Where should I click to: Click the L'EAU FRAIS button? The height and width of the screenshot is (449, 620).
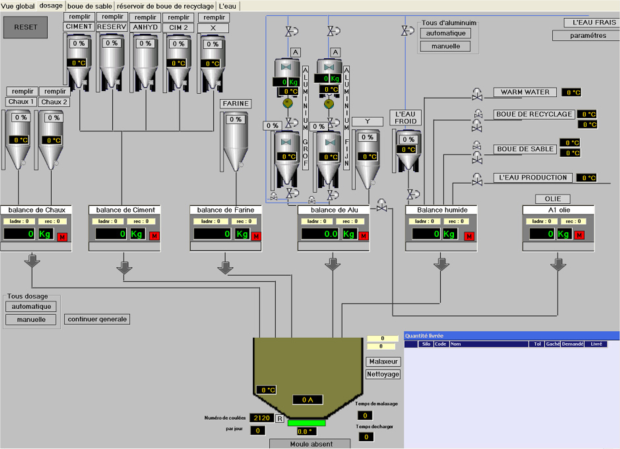point(593,23)
